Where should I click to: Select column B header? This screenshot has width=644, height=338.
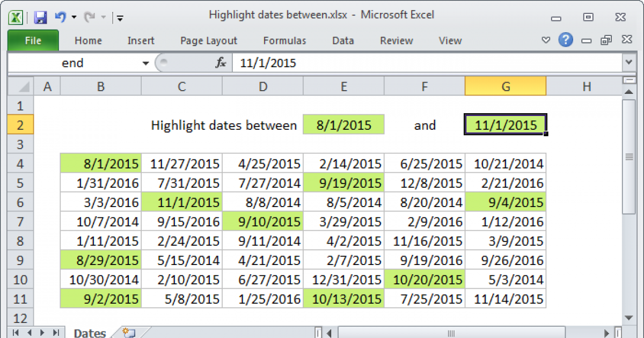(100, 86)
